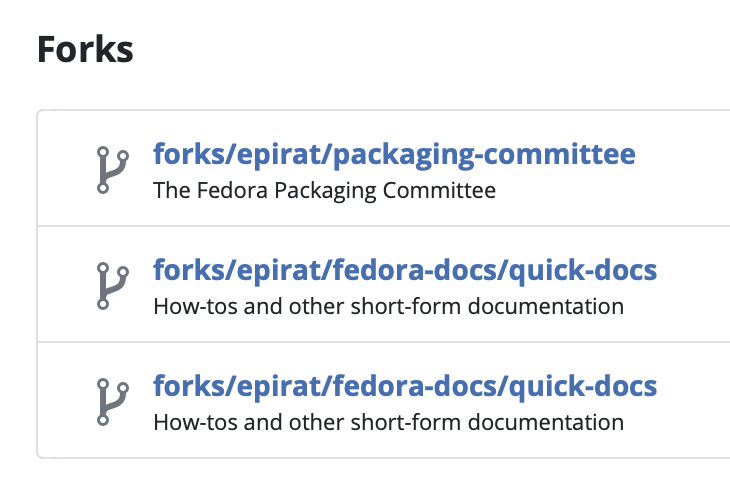The width and height of the screenshot is (730, 504).
Task: Click 'forks' prefix of the packaging-committee link
Action: [188, 154]
